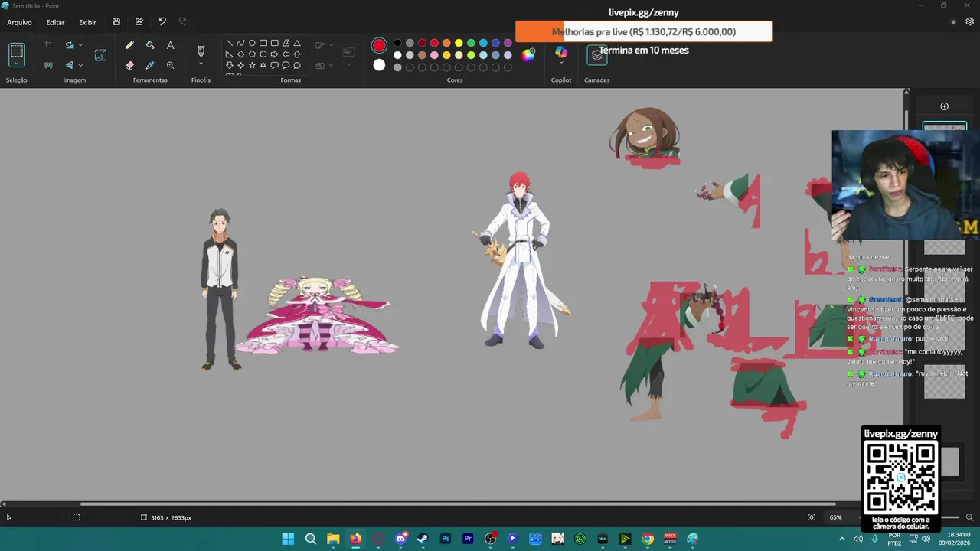Choose the Rectangle shape
The image size is (980, 551).
pyautogui.click(x=263, y=43)
